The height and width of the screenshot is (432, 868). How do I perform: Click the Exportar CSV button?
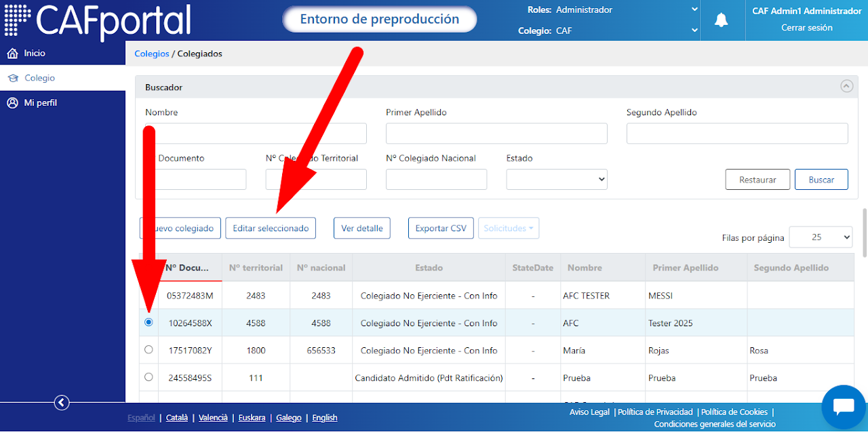pos(441,229)
